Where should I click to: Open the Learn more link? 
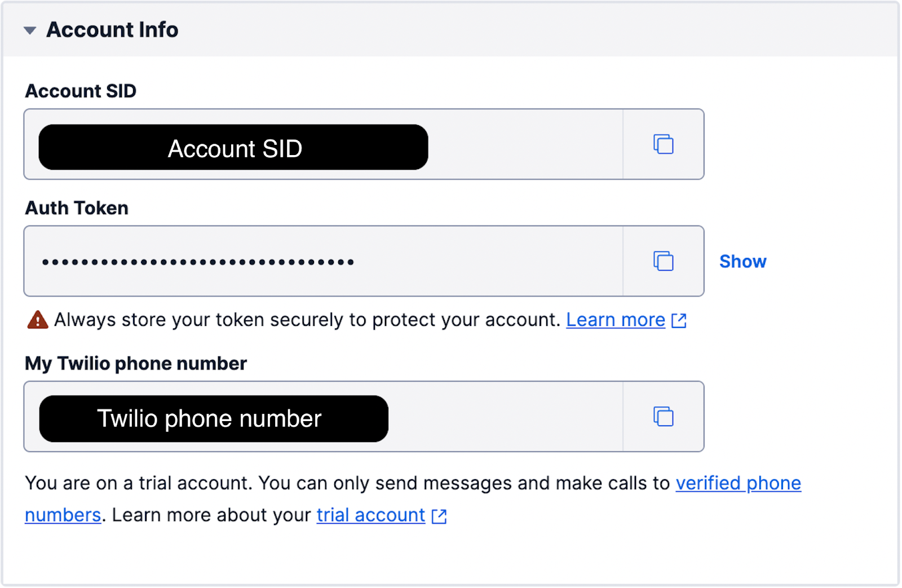pos(616,320)
